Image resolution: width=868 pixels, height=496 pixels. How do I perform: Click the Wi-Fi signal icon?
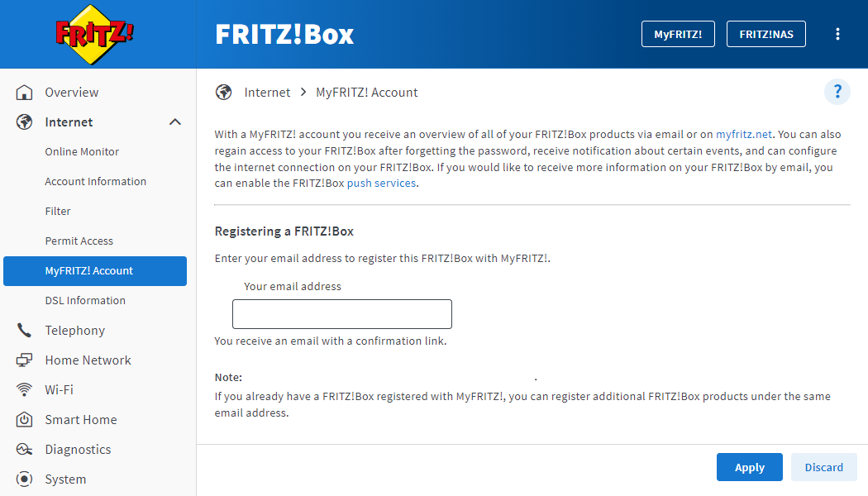tap(25, 390)
